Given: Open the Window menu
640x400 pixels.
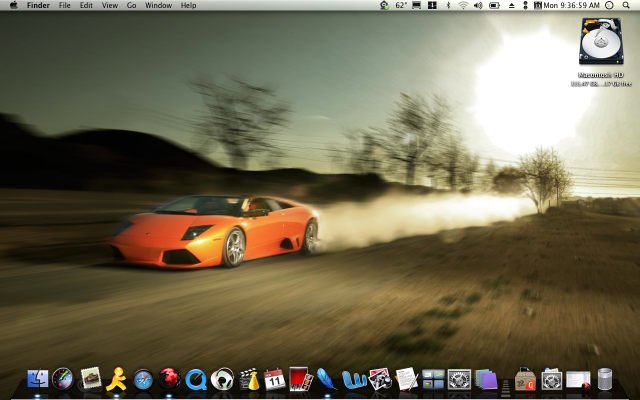Looking at the screenshot, I should click(x=158, y=5).
